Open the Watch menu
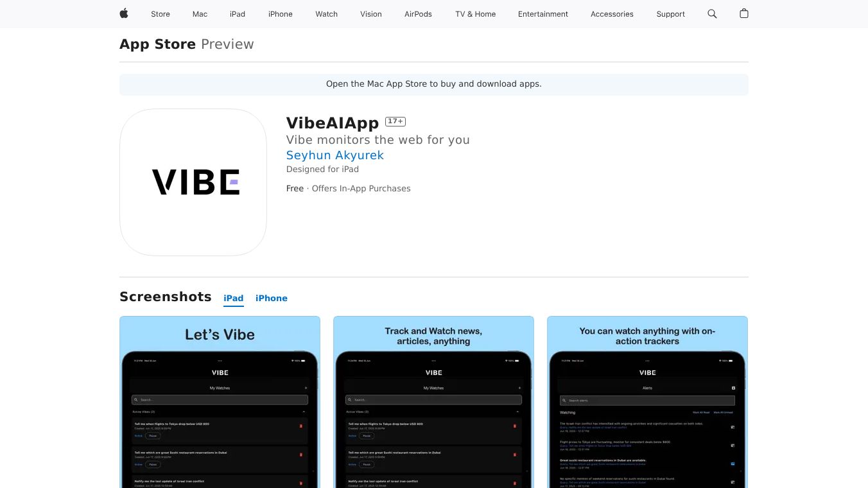The width and height of the screenshot is (868, 488). coord(327,14)
